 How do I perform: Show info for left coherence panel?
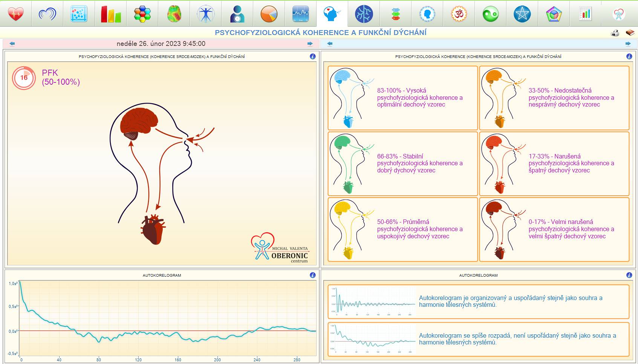pyautogui.click(x=312, y=56)
